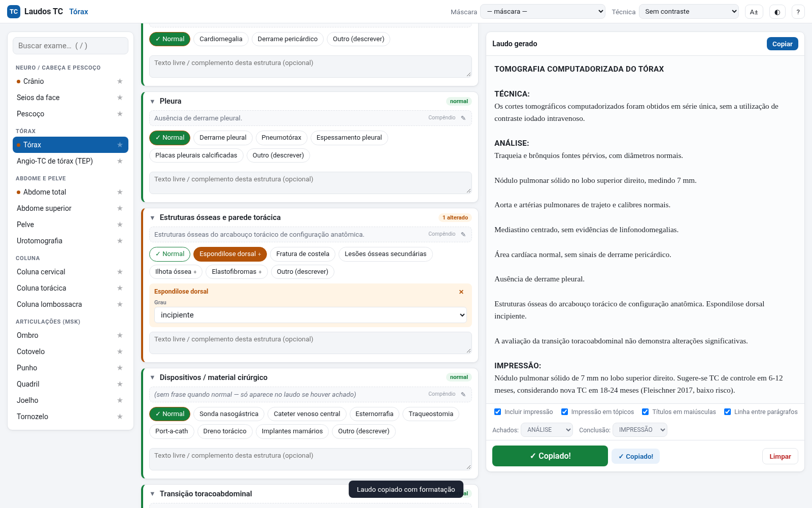Open the Conclusão IMPRESSÃO dropdown
This screenshot has width=812, height=508.
(639, 430)
